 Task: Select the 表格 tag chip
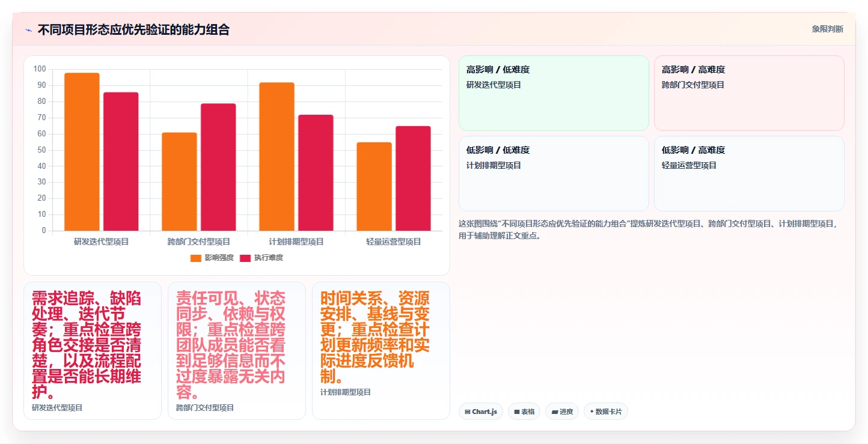coord(524,412)
